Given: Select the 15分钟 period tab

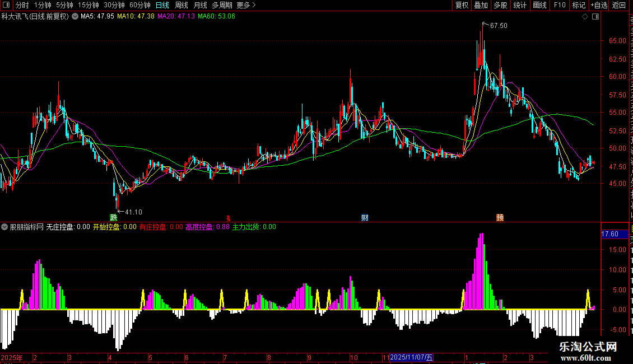Looking at the screenshot, I should [x=89, y=5].
